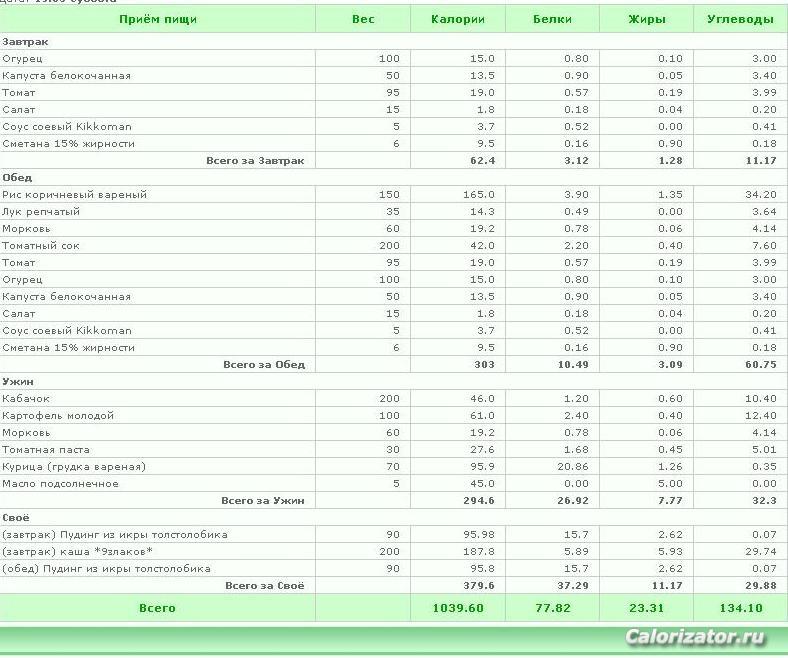Click fats value 5.00 for sunflower oil
Image resolution: width=788 pixels, height=658 pixels.
pos(670,484)
